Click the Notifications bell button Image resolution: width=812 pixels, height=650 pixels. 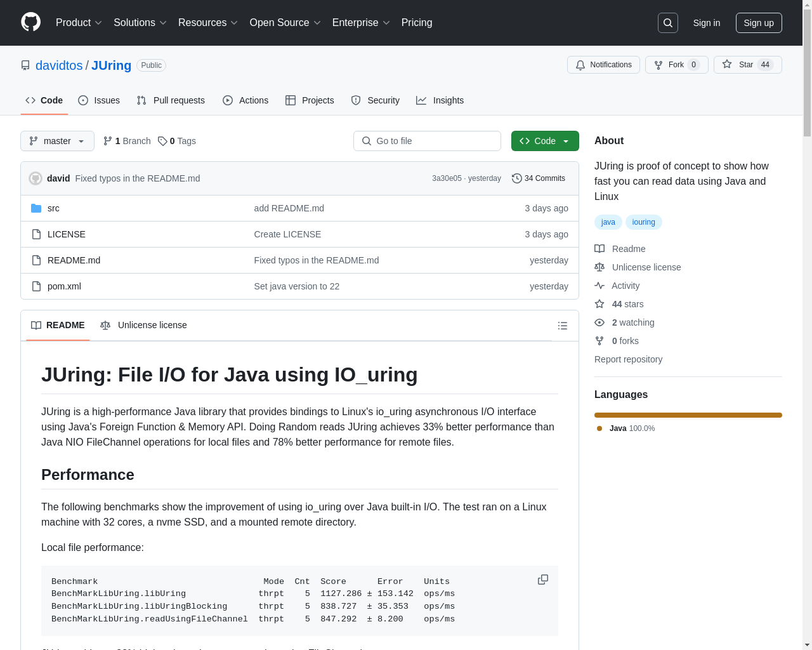click(603, 65)
